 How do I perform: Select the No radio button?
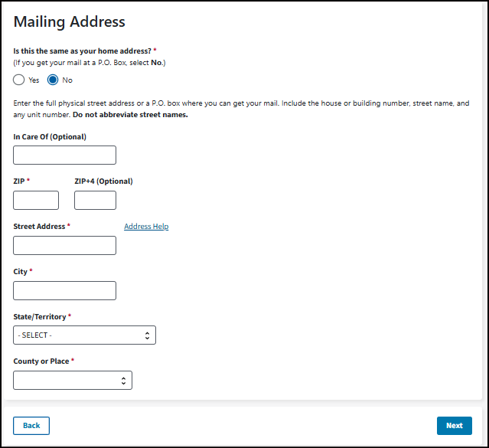tap(54, 80)
